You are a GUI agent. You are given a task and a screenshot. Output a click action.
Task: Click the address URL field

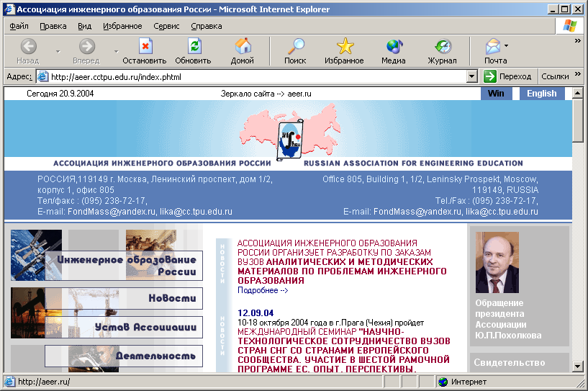258,77
